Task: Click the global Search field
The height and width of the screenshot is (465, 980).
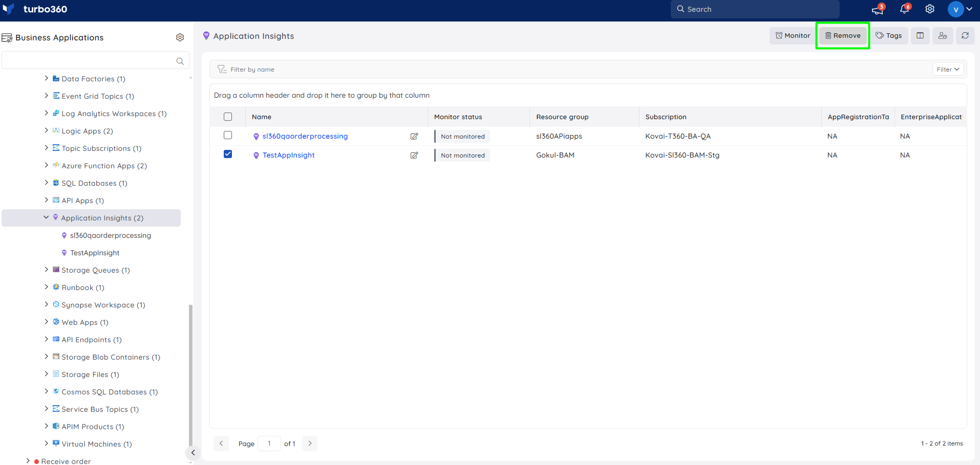Action: [x=755, y=9]
